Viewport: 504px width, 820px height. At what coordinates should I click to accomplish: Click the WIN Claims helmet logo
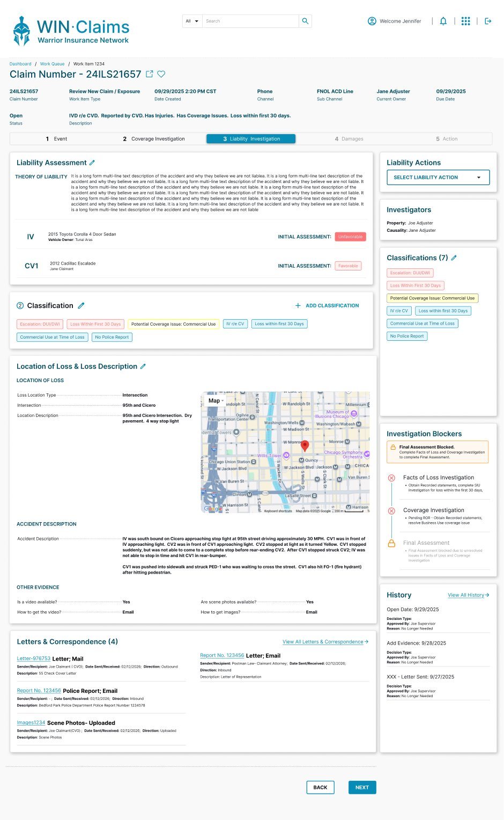[x=21, y=31]
